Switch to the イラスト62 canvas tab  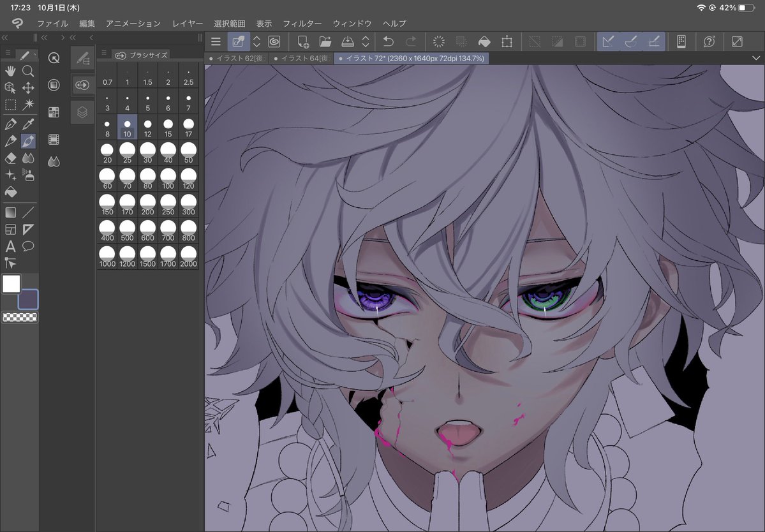coord(237,59)
